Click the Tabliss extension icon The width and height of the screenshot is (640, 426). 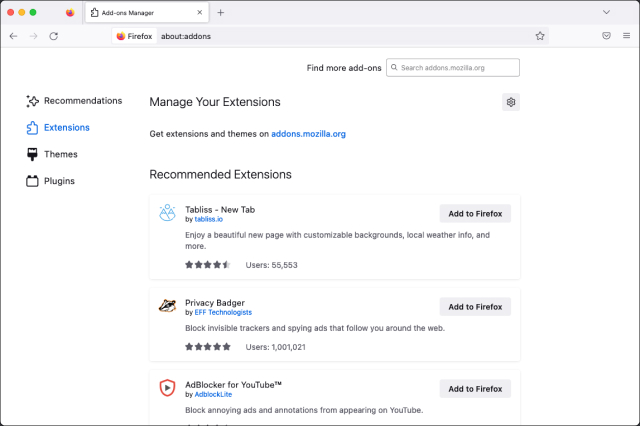point(167,214)
